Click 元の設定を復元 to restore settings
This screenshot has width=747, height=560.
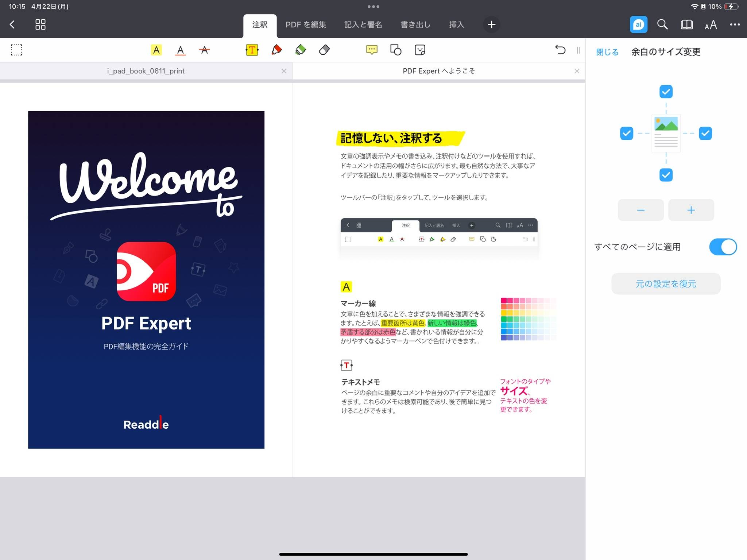666,284
